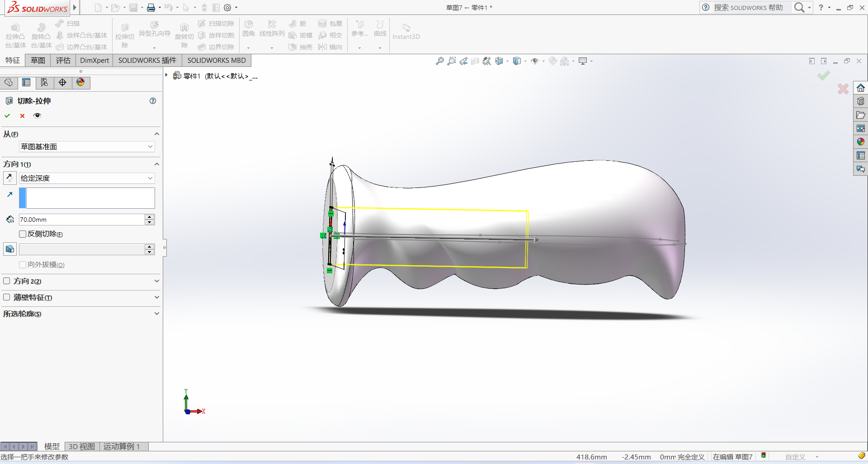Switch to the 评估 evaluate tab
The width and height of the screenshot is (868, 464).
pyautogui.click(x=63, y=61)
